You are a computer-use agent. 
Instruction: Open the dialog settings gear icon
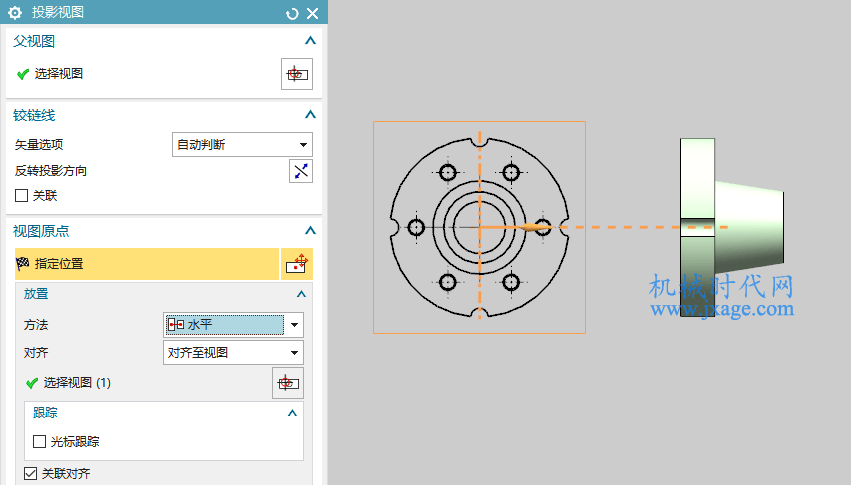(x=15, y=12)
